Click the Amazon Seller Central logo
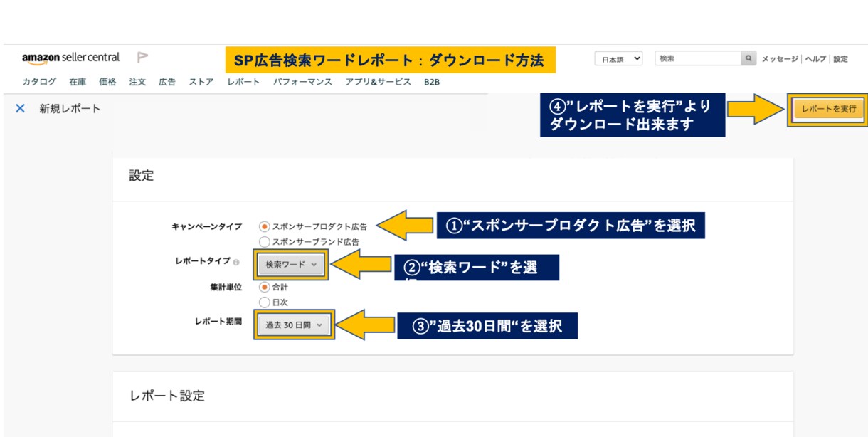This screenshot has width=868, height=437. click(70, 58)
